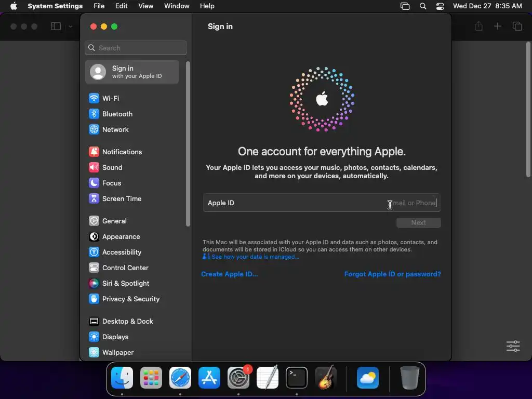Open Finder from the Dock
532x399 pixels.
point(122,378)
